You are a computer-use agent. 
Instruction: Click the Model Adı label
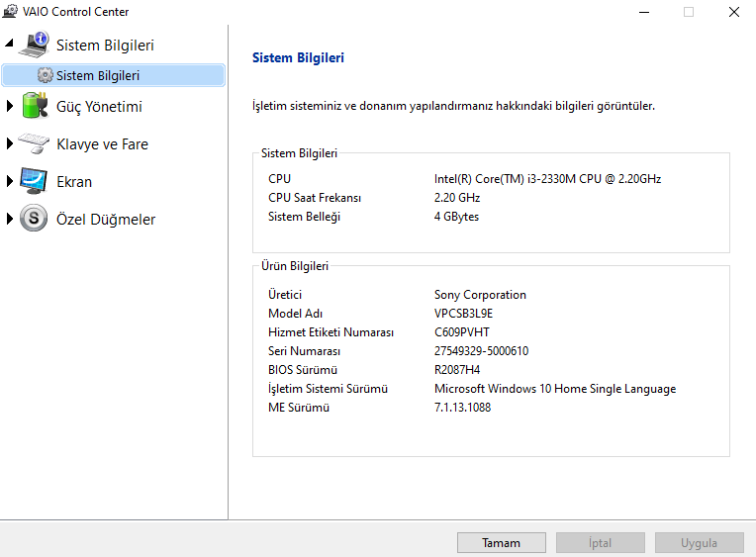click(x=295, y=314)
